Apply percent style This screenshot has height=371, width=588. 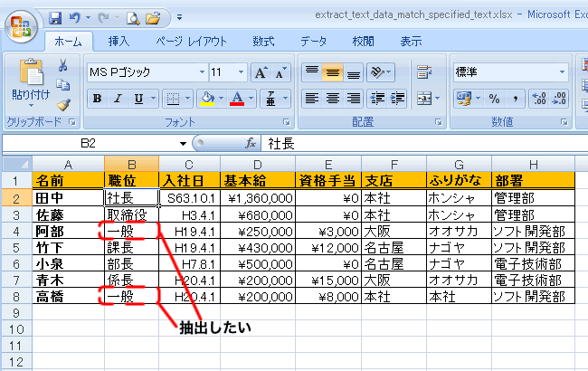pos(494,99)
